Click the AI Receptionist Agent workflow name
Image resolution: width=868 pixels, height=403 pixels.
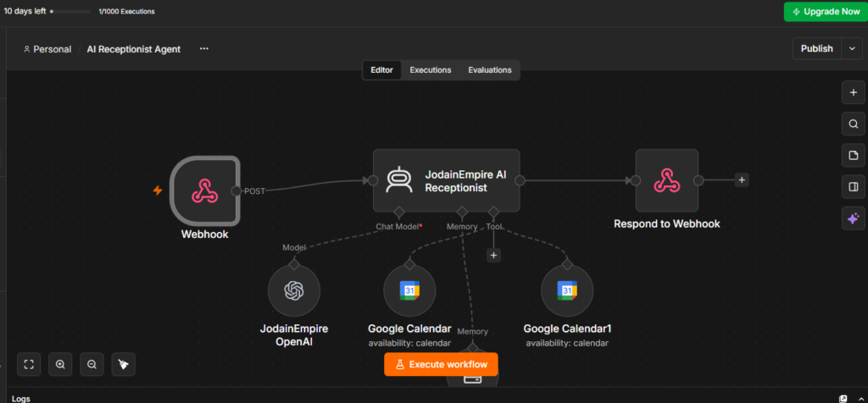pos(133,49)
